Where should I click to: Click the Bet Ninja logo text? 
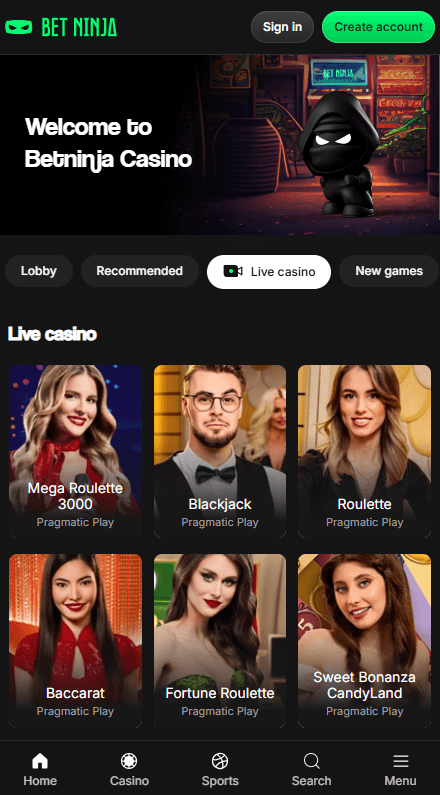(x=79, y=27)
